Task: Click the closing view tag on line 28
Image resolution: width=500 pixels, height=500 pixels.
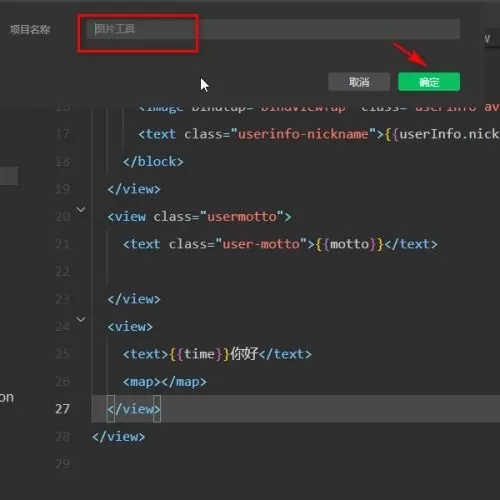Action: [118, 436]
